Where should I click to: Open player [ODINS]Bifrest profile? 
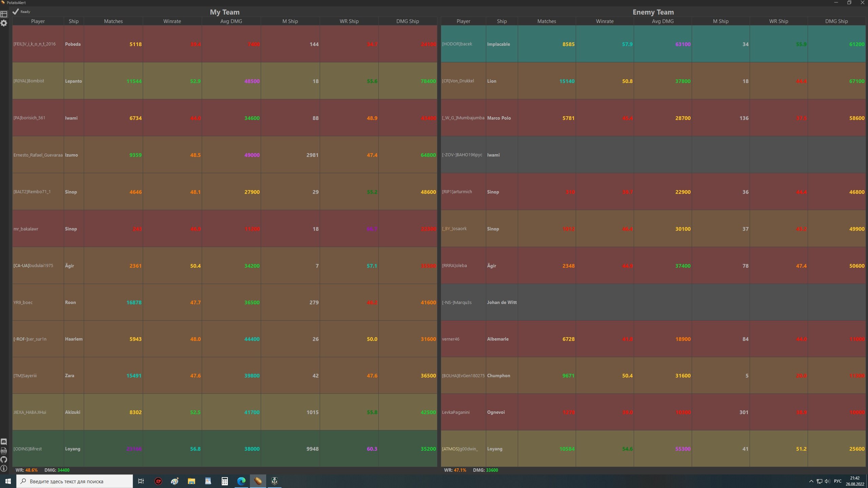28,449
